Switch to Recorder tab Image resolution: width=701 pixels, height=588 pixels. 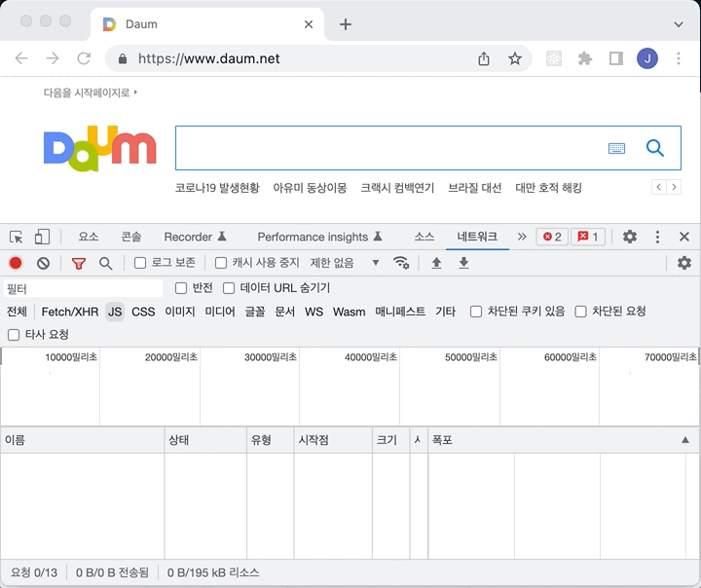[196, 237]
